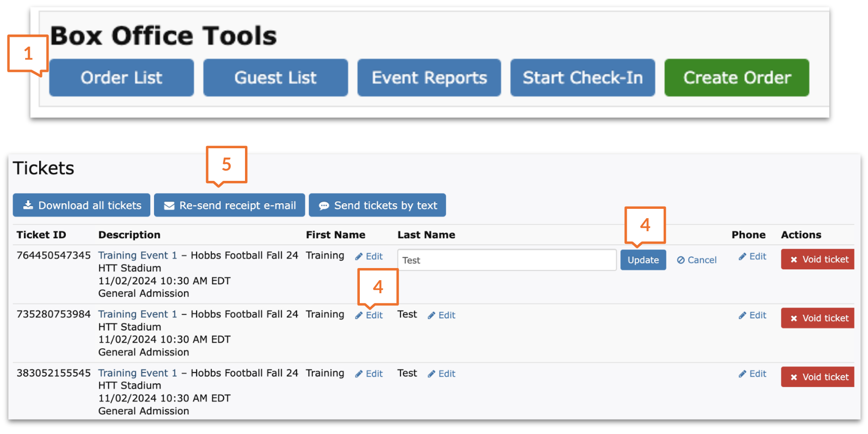Click the green Create Order button

[x=736, y=77]
